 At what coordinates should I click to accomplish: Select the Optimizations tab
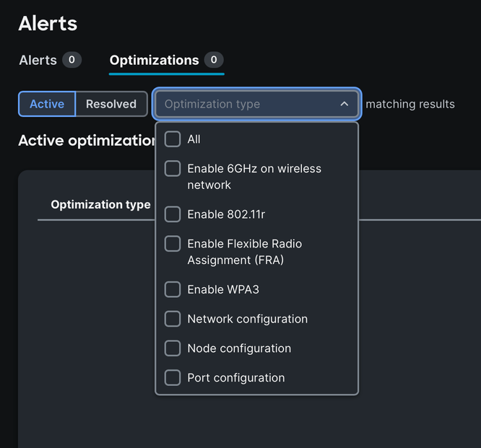154,61
